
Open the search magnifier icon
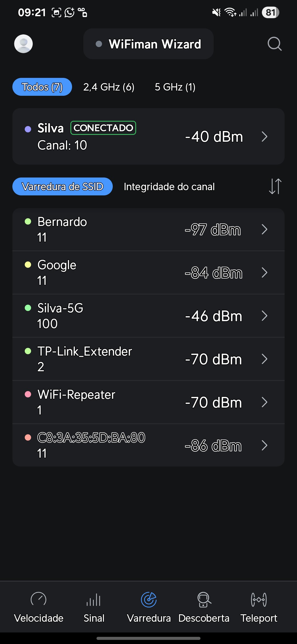(x=274, y=44)
